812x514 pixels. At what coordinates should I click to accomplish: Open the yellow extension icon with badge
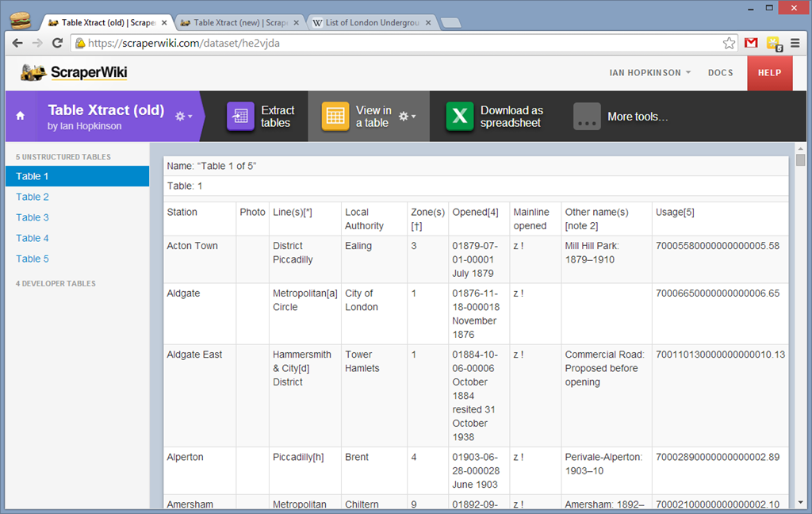pyautogui.click(x=774, y=44)
